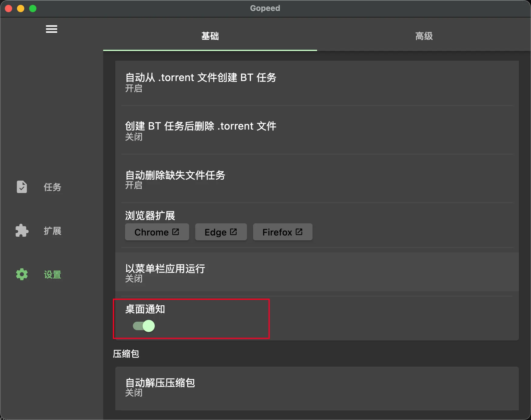Open the 扩展 puzzle piece icon

click(22, 231)
